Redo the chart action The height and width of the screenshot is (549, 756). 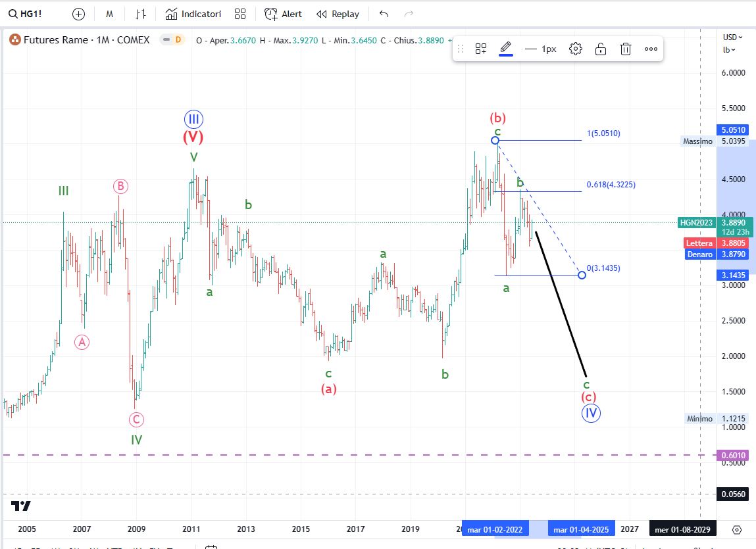(409, 14)
